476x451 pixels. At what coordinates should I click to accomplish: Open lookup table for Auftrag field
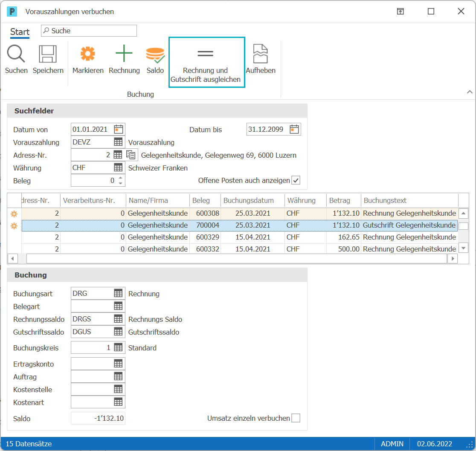point(118,376)
